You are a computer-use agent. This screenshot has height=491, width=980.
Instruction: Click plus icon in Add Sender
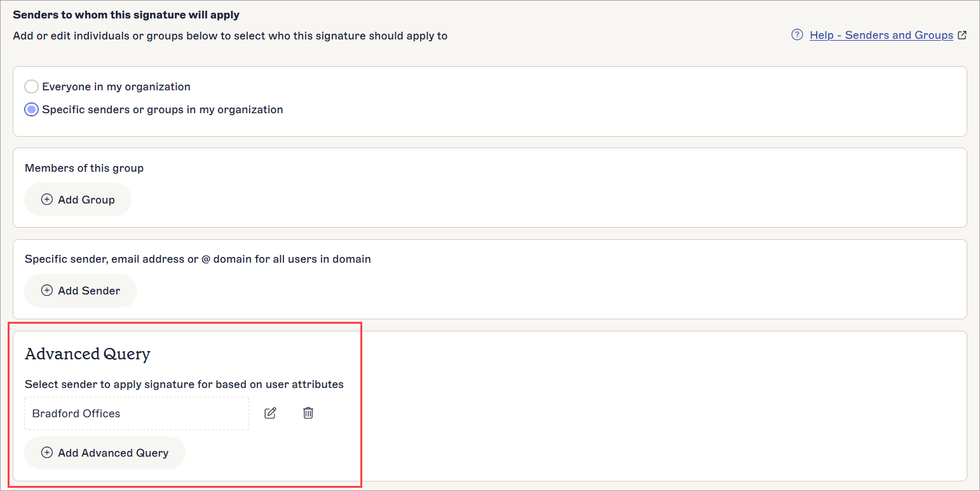47,291
